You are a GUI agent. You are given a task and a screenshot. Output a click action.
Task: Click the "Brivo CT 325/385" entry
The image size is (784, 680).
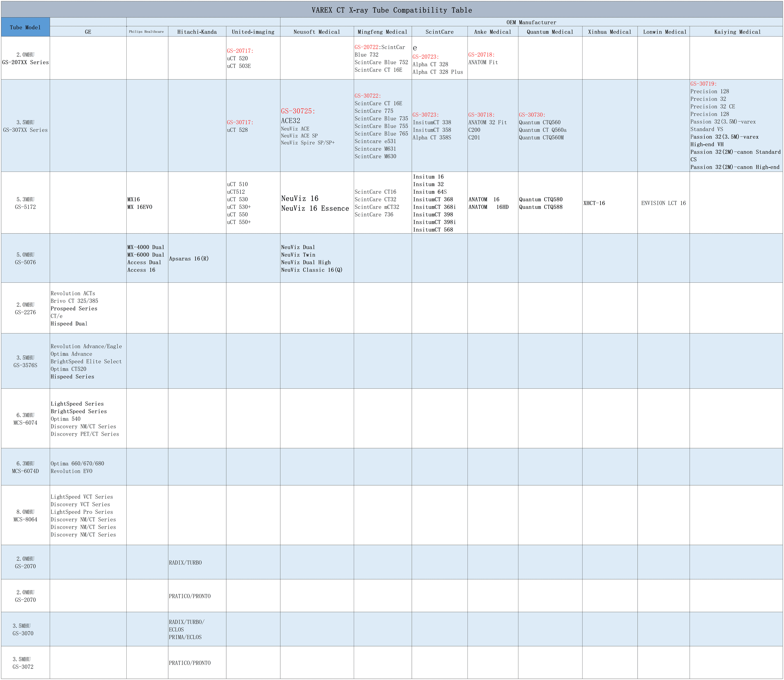(74, 301)
